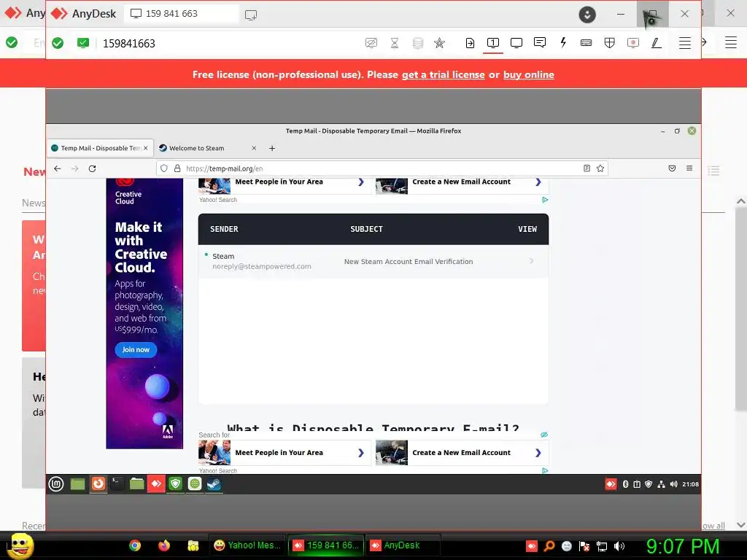Go back in remote Firefox
This screenshot has width=747, height=560.
coord(58,168)
